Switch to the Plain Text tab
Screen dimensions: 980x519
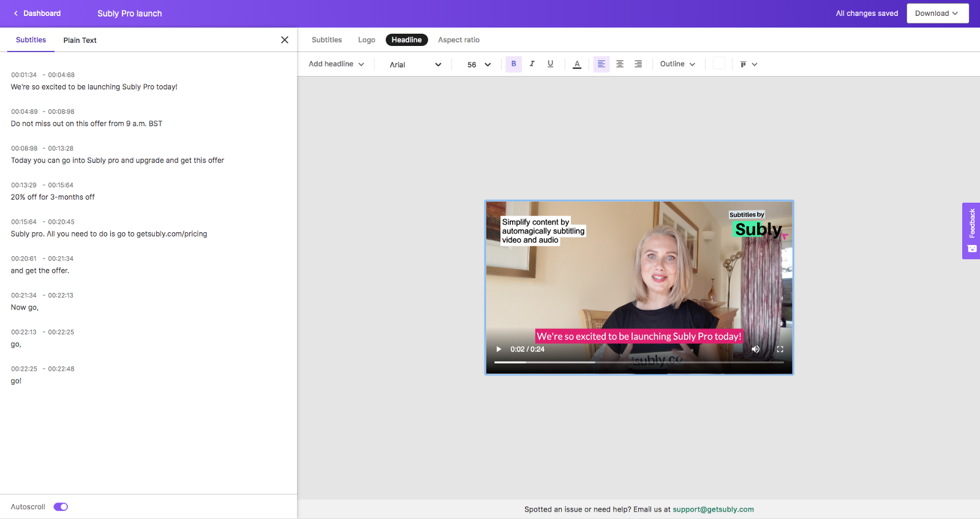click(x=80, y=40)
